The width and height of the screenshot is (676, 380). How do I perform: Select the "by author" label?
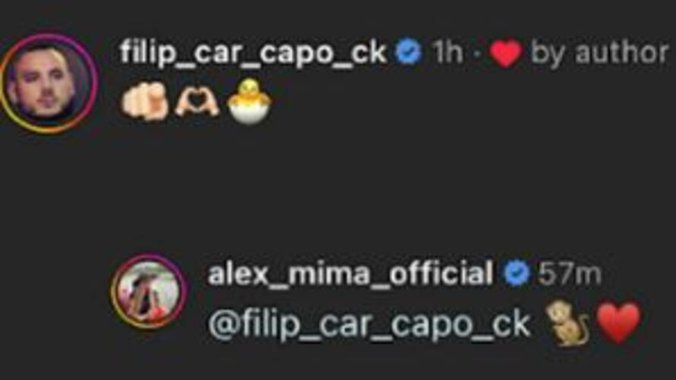(x=600, y=53)
